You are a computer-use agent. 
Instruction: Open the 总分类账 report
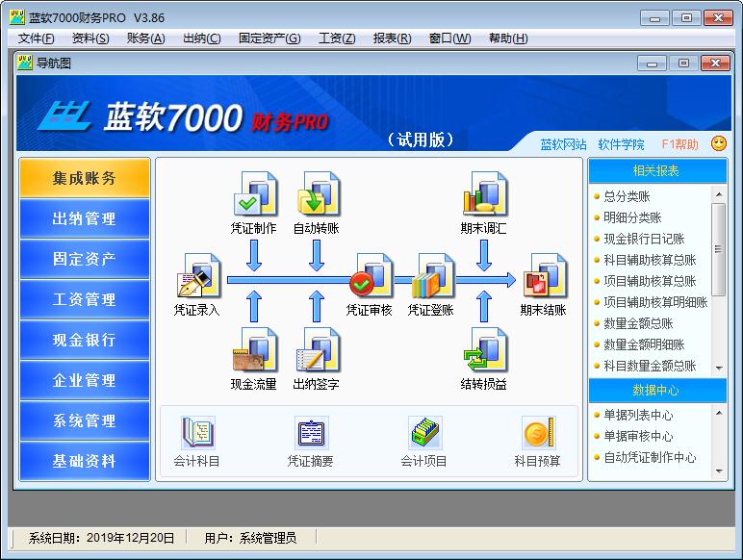coord(627,196)
